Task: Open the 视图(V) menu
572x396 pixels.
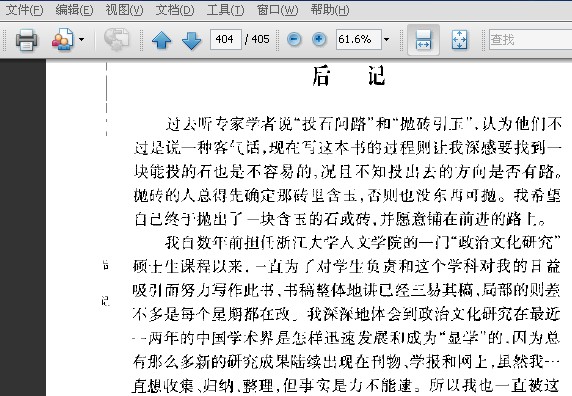Action: [x=124, y=10]
